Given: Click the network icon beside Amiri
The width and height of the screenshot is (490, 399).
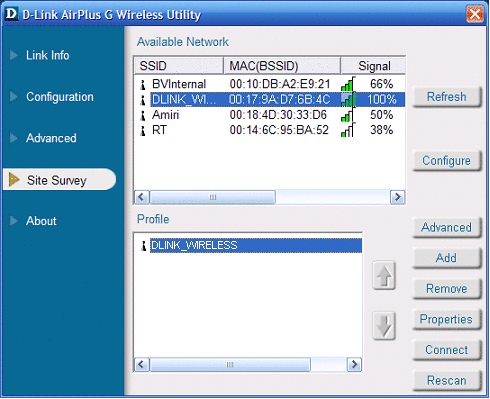Looking at the screenshot, I should [143, 115].
